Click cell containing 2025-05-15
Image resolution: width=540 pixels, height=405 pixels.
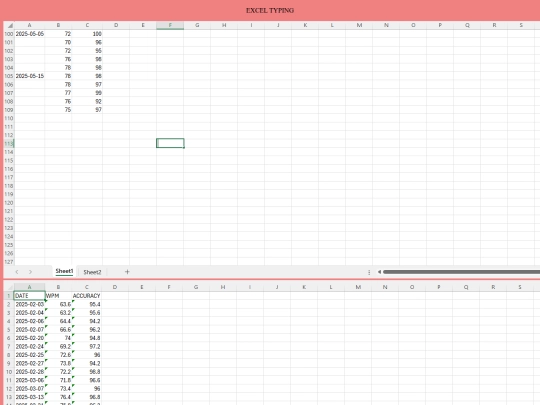(x=30, y=76)
